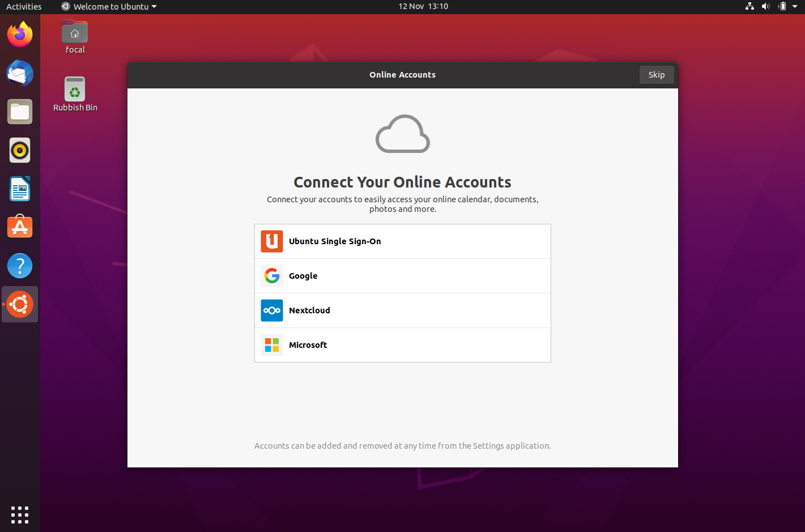The width and height of the screenshot is (805, 532).
Task: Click the Welcome to Ubuntu dock icon
Action: click(x=20, y=304)
